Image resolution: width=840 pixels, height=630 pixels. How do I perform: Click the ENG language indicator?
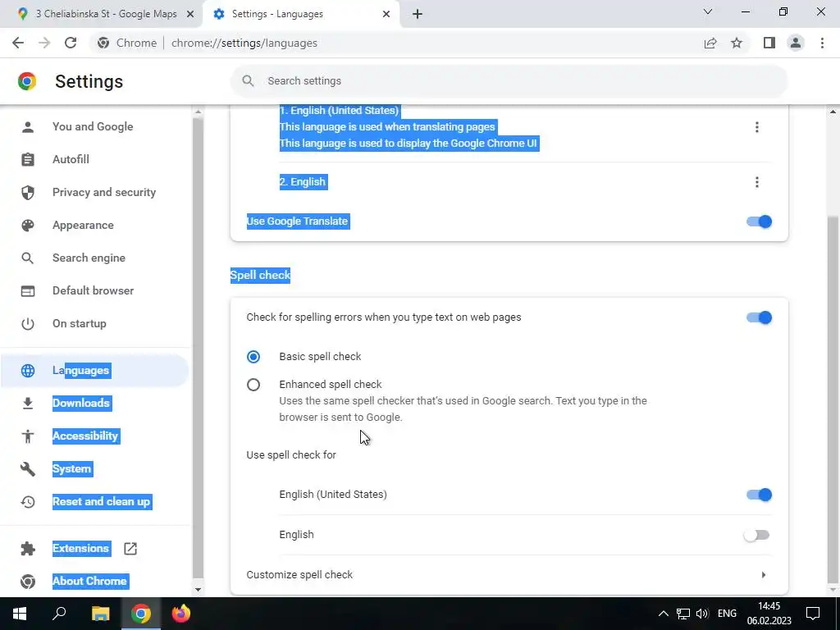point(727,614)
